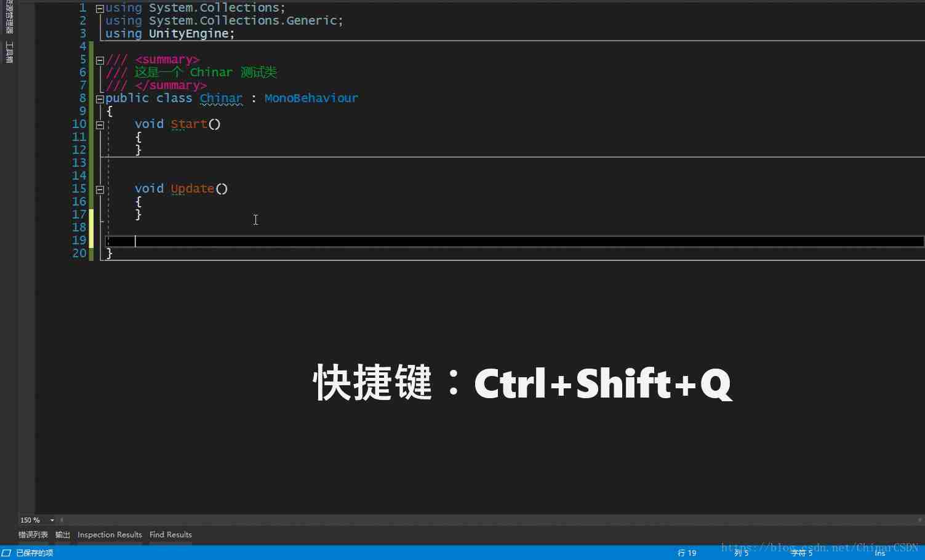The height and width of the screenshot is (560, 925).
Task: Place cursor on Update method name
Action: 193,189
